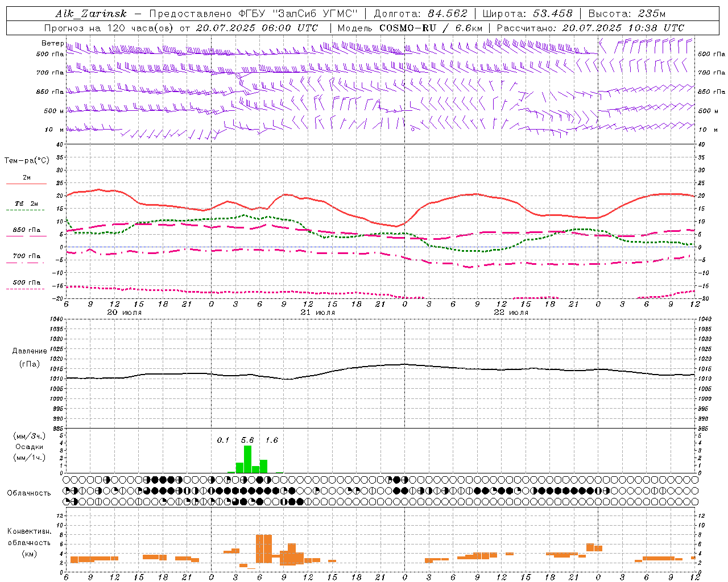Screen dimensions: 728x582
Task: Click left 700 гПа wind level label
Action: [x=50, y=73]
